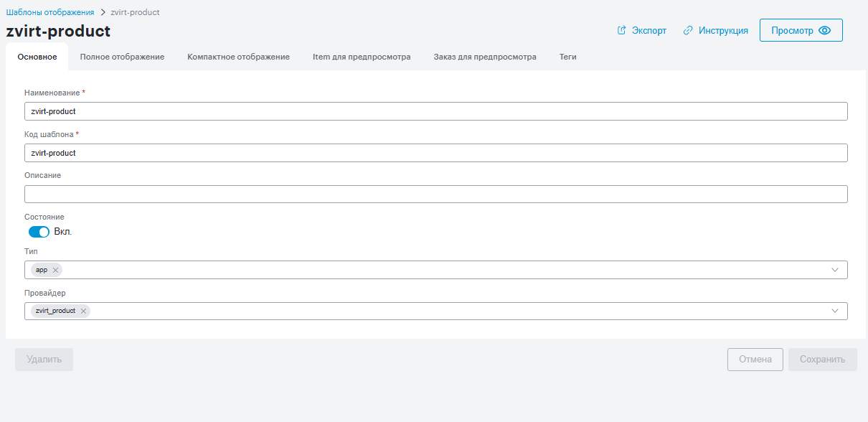Remove the zvirt_product tag from Провайдер

(x=83, y=311)
